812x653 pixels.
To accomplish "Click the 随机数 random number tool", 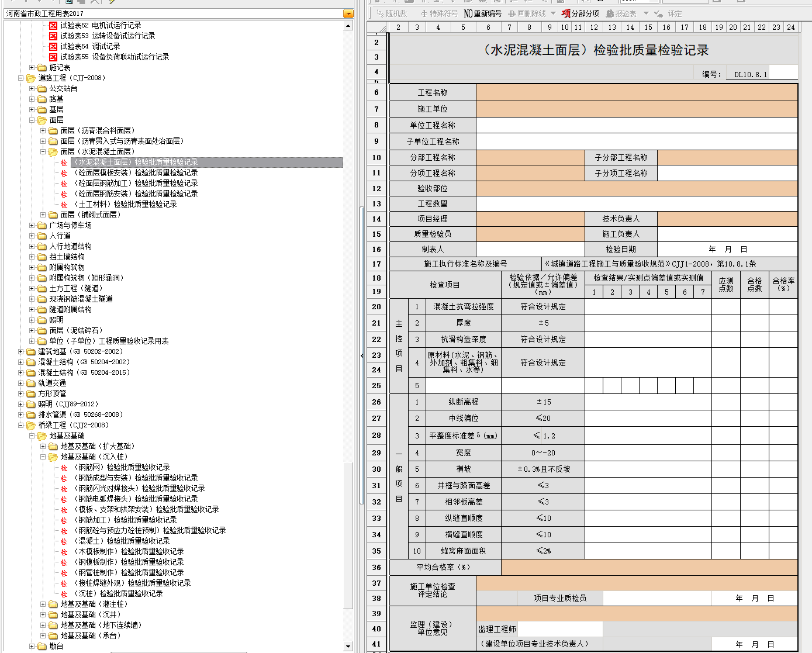I will pyautogui.click(x=392, y=13).
